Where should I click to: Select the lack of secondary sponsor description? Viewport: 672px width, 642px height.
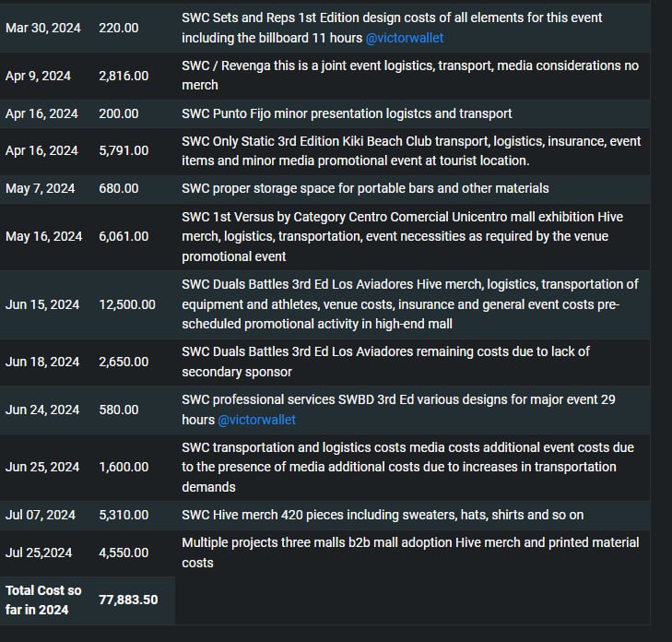tap(385, 362)
